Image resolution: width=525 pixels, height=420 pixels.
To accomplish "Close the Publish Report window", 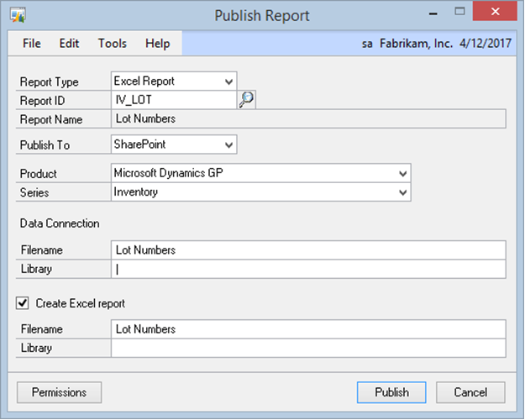I will [495, 12].
